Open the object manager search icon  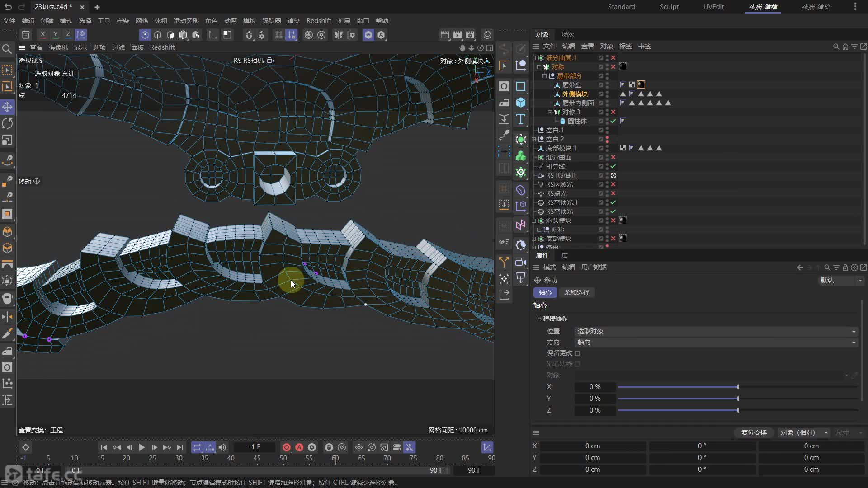click(x=836, y=47)
